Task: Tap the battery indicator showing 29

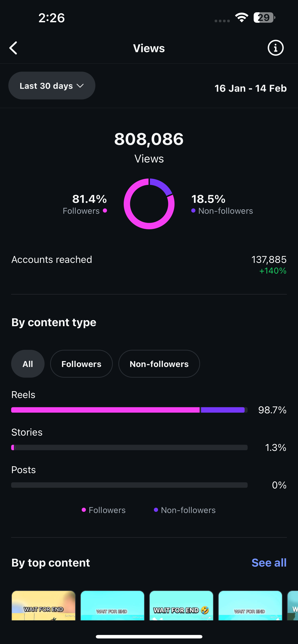Action: [x=264, y=17]
